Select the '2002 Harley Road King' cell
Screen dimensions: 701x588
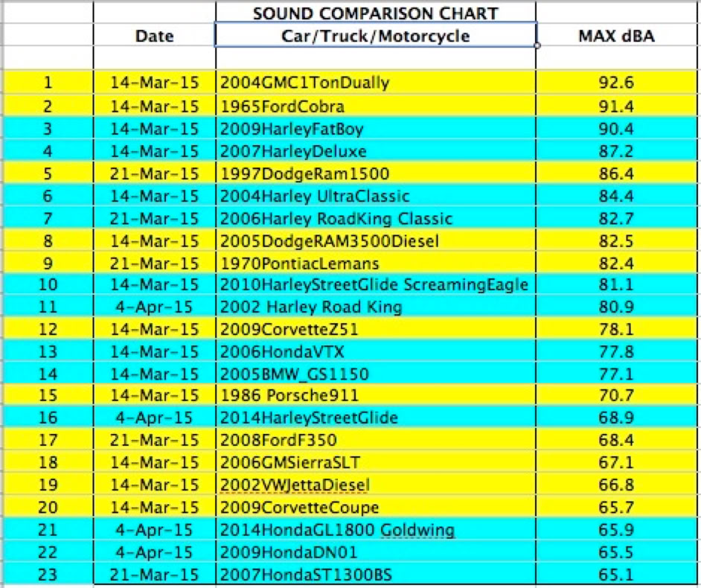375,307
